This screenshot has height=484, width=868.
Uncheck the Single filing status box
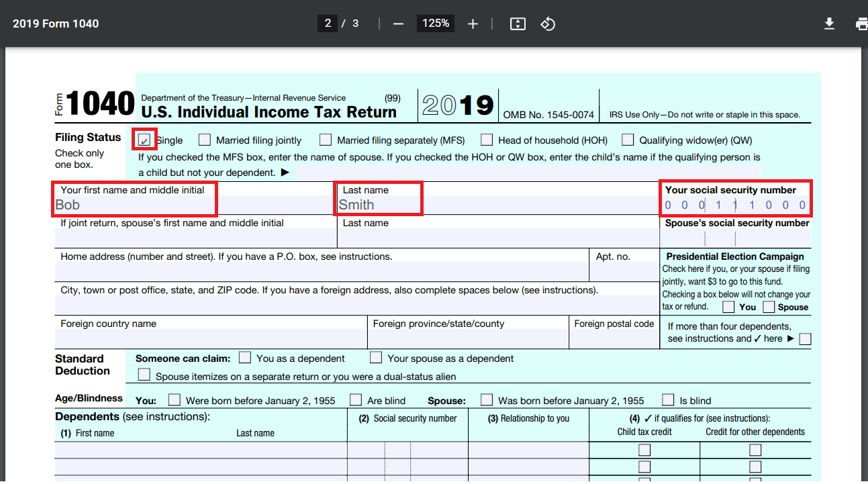pos(144,140)
